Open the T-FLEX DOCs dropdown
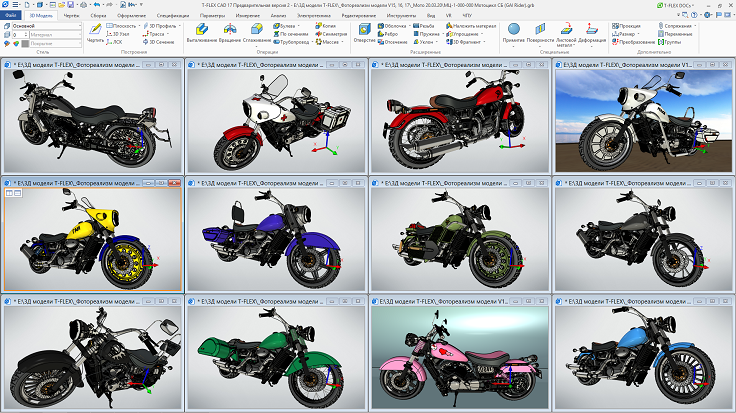The height and width of the screenshot is (413, 736). tap(677, 5)
